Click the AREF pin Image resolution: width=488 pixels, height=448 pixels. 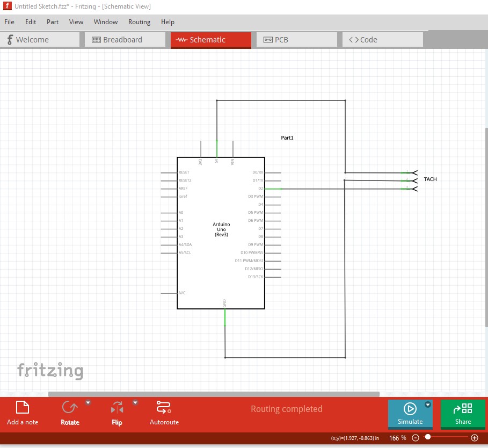pyautogui.click(x=169, y=189)
